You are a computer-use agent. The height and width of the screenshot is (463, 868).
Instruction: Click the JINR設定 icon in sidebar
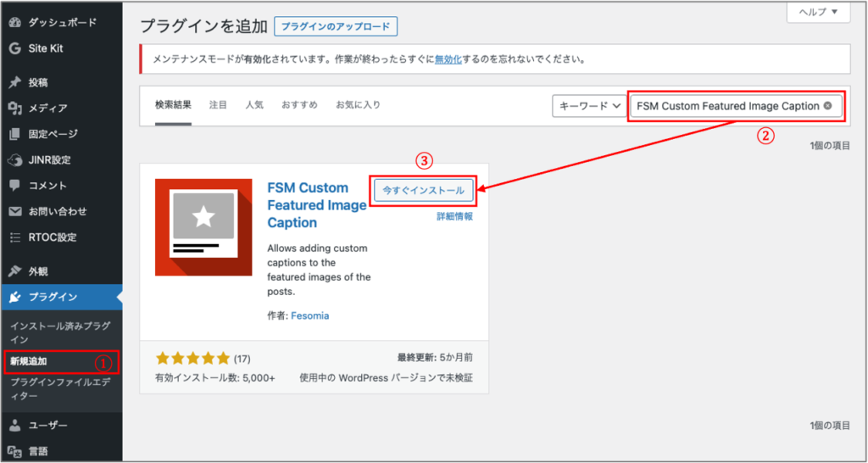tap(15, 160)
